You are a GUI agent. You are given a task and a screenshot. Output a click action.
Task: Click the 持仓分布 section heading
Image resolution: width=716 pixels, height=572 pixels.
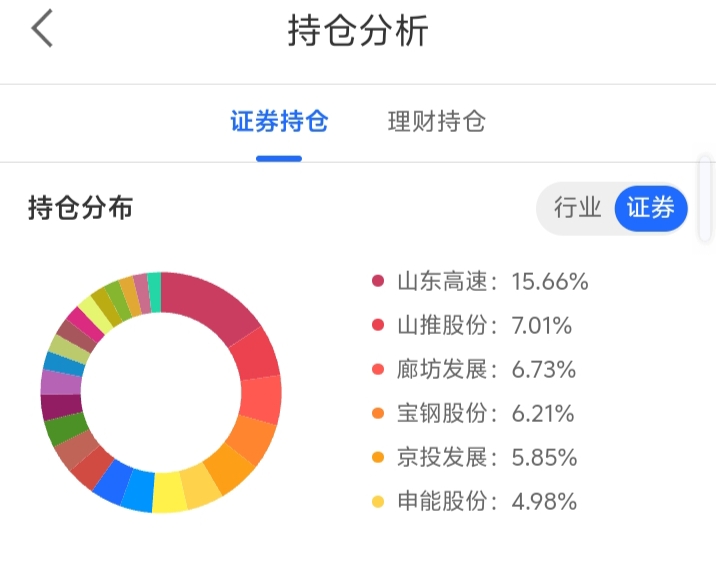click(80, 208)
